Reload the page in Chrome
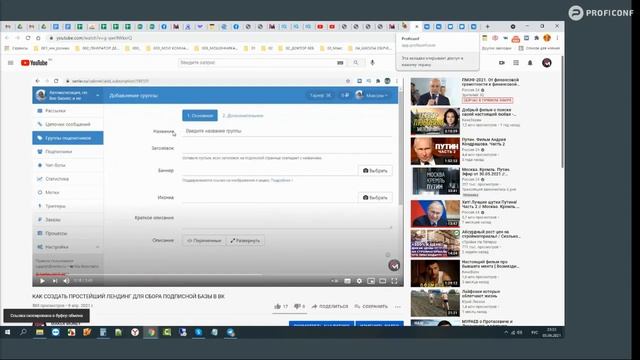The height and width of the screenshot is (360, 640). (x=28, y=38)
